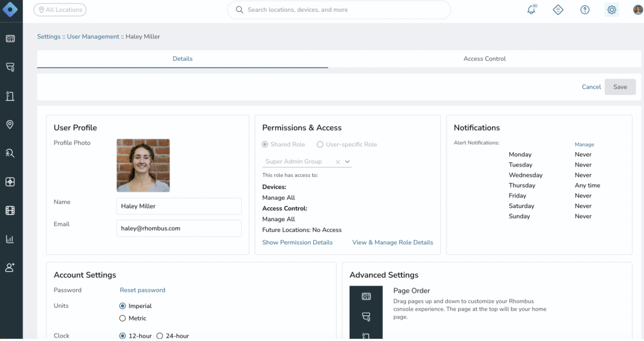
Task: Select the Metric units radio button
Action: point(122,318)
